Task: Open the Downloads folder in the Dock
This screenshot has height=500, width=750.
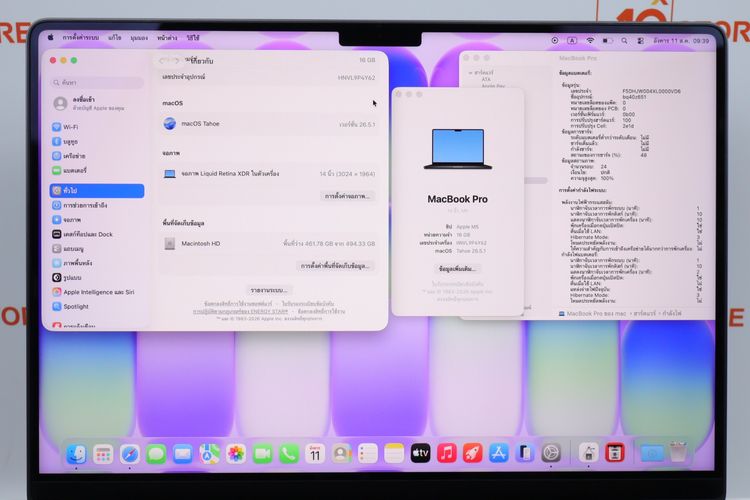Action: (651, 454)
